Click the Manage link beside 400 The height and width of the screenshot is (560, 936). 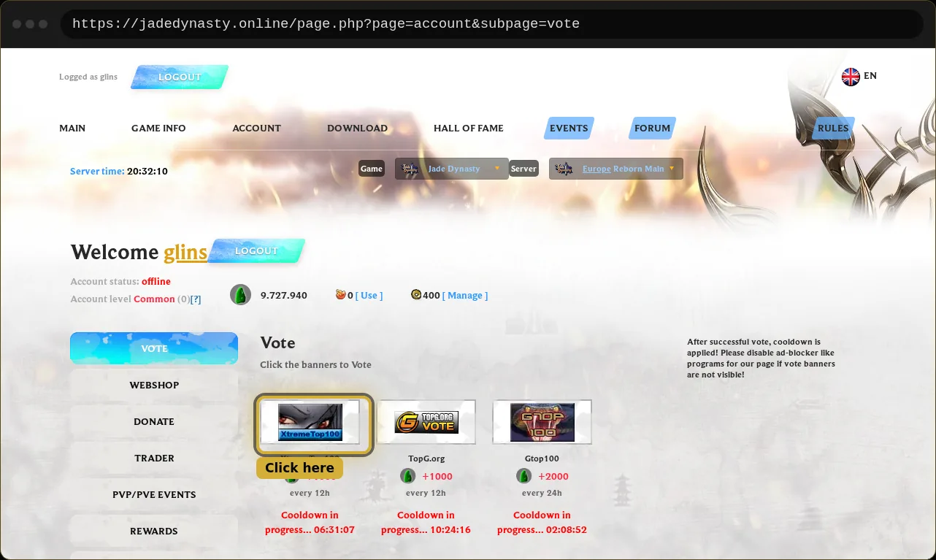tap(465, 296)
